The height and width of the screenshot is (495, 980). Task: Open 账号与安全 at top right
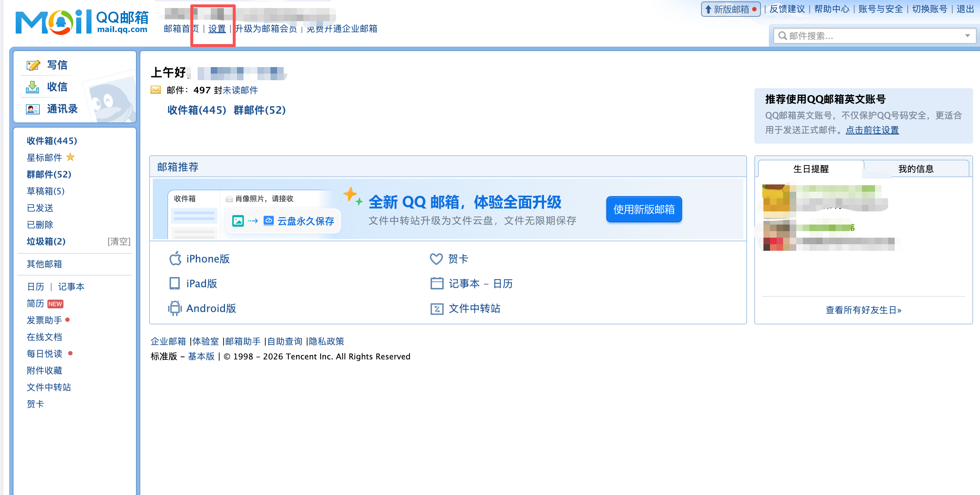pyautogui.click(x=880, y=9)
